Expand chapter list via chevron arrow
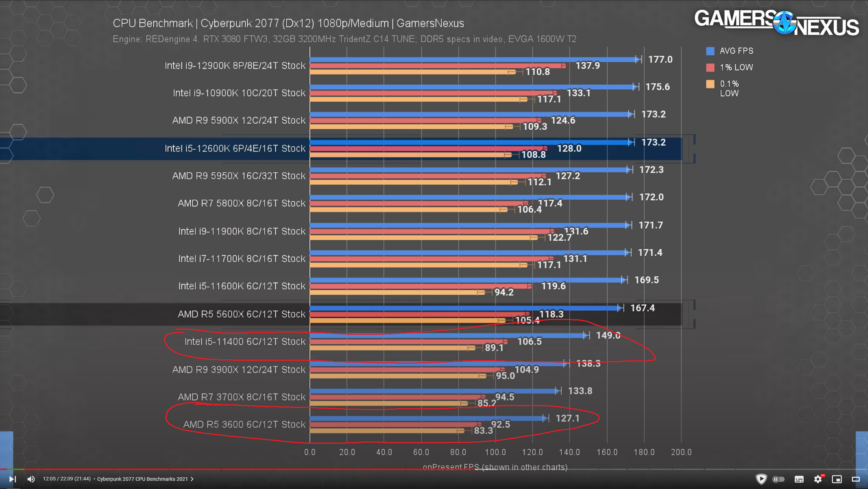Image resolution: width=868 pixels, height=489 pixels. click(192, 479)
